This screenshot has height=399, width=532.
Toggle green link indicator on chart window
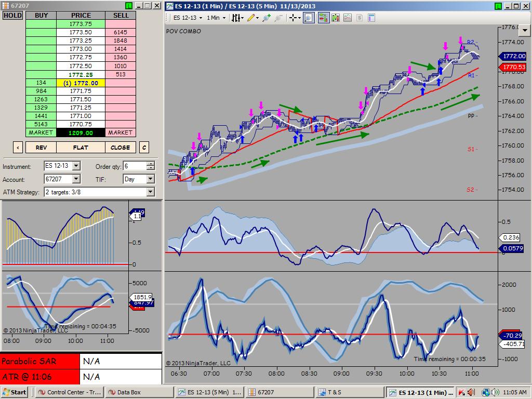497,6
